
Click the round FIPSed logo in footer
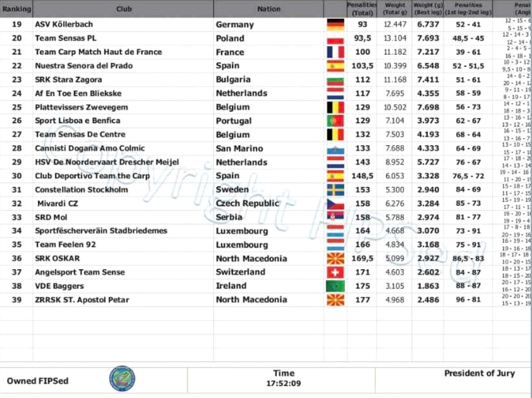(122, 379)
